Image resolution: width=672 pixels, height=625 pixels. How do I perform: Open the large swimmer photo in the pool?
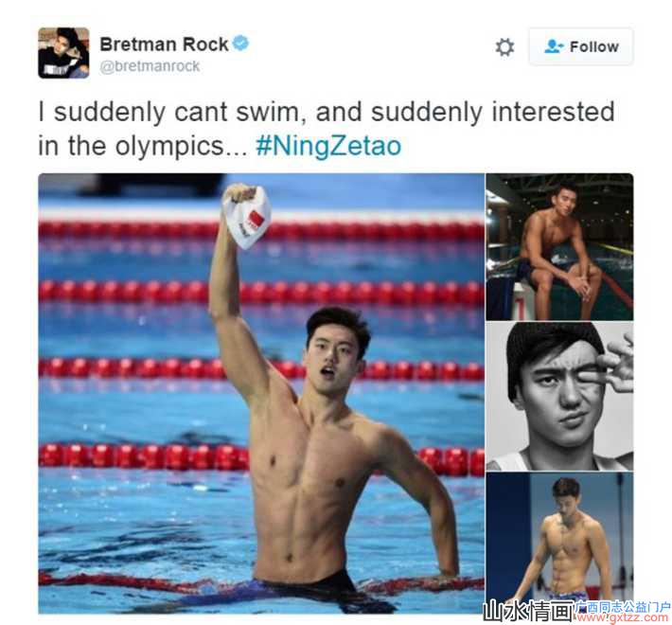click(x=261, y=393)
